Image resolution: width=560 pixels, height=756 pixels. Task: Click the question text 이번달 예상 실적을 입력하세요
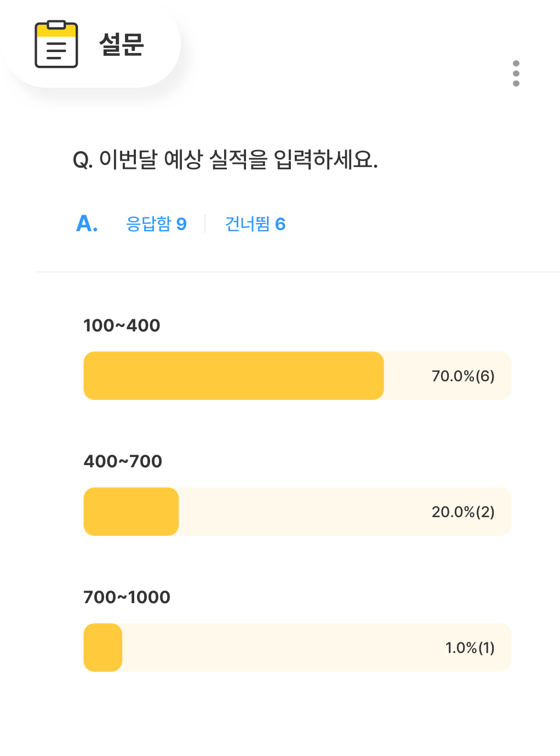coord(238,159)
